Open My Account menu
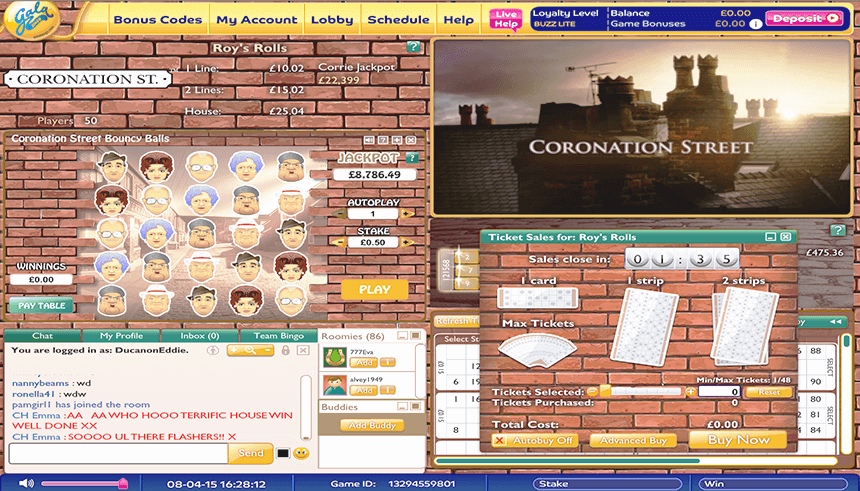The height and width of the screenshot is (491, 860). (257, 20)
